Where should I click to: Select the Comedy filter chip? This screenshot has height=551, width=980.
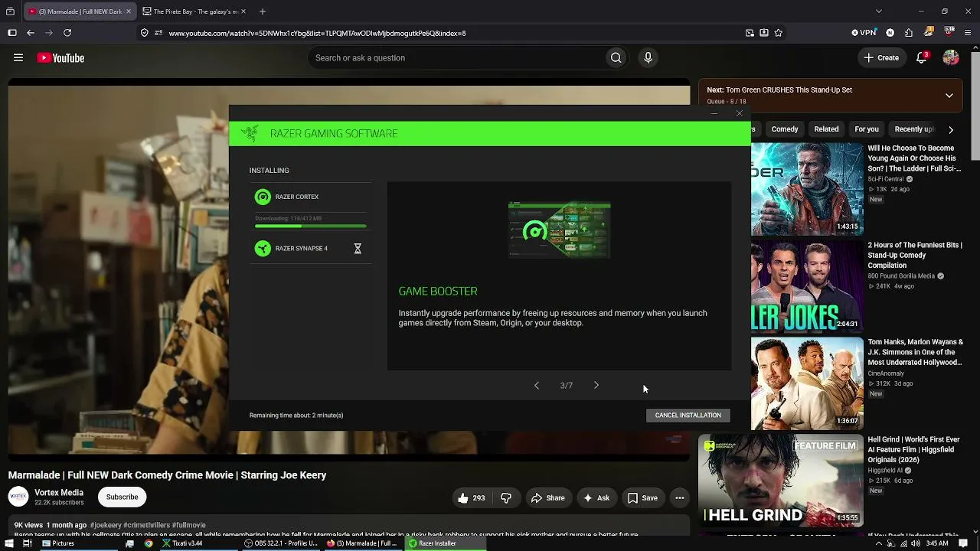pos(785,129)
